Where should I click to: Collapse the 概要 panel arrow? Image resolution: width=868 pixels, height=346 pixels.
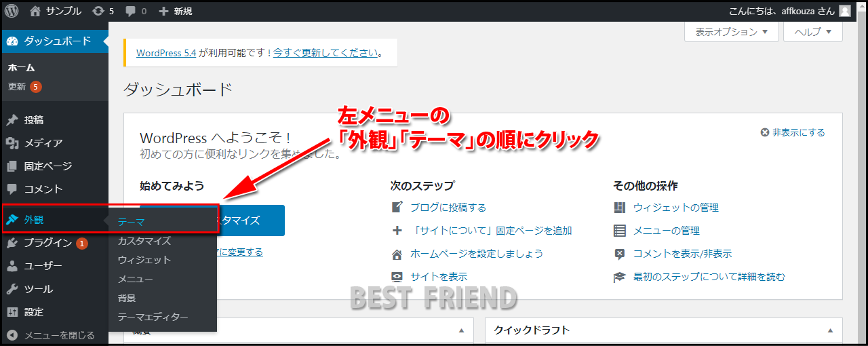tap(461, 330)
